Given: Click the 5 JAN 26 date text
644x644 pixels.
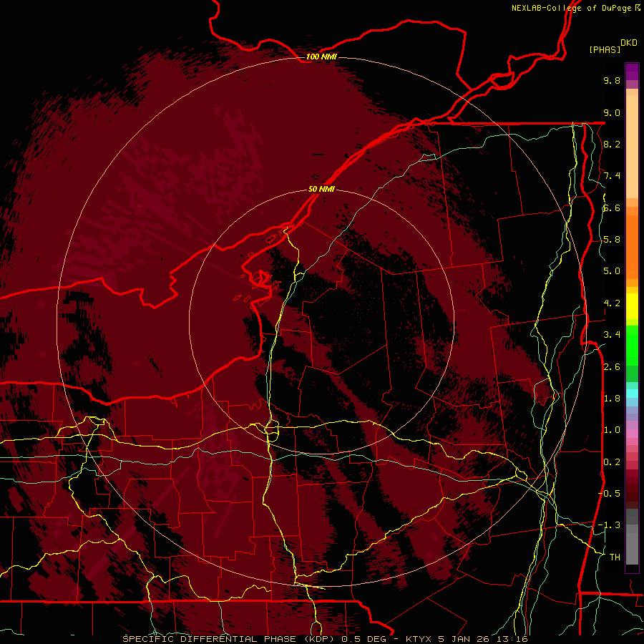Looking at the screenshot, I should point(464,639).
